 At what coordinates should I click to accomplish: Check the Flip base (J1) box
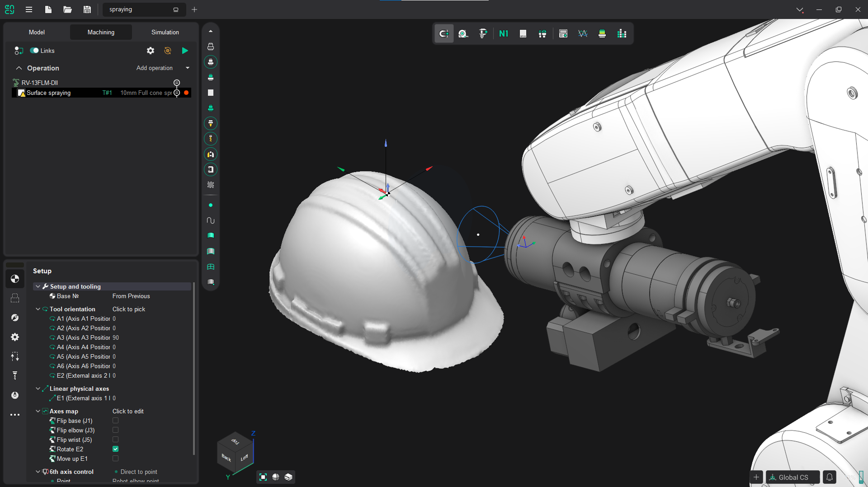coord(115,421)
